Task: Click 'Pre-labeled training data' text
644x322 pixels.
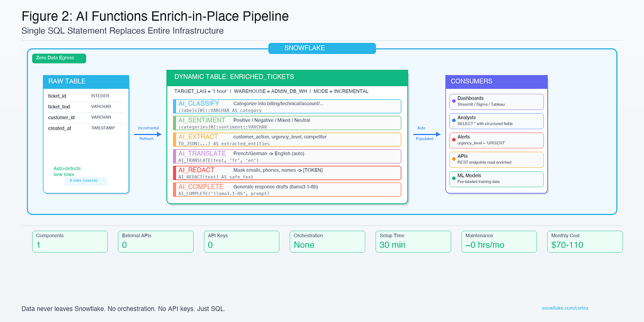Action: 479,181
